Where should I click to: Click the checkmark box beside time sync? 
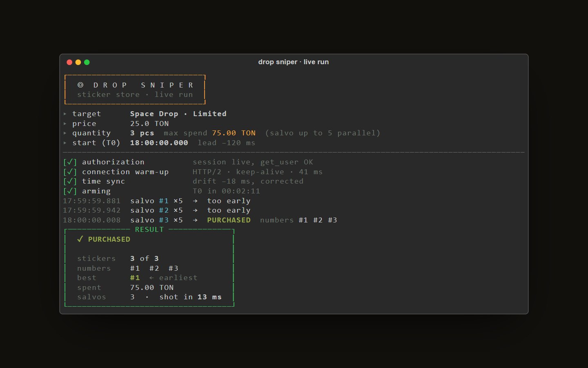pos(70,181)
